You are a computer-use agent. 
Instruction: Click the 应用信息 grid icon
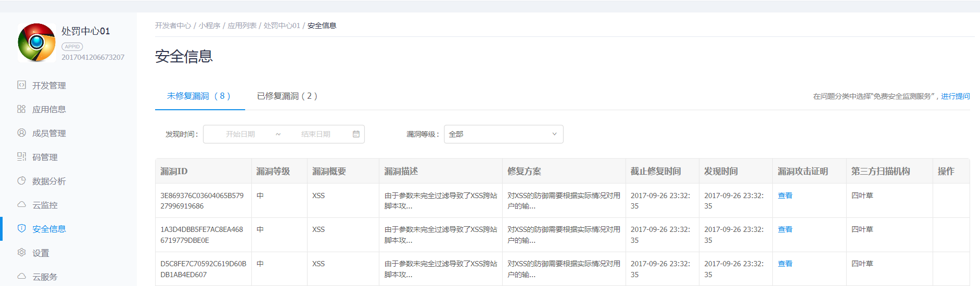tap(21, 109)
